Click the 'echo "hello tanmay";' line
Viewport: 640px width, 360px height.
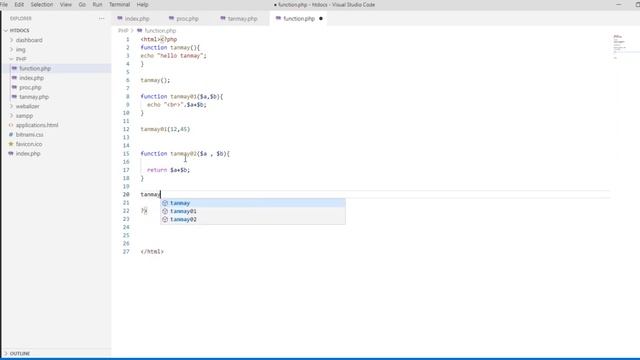coord(173,56)
